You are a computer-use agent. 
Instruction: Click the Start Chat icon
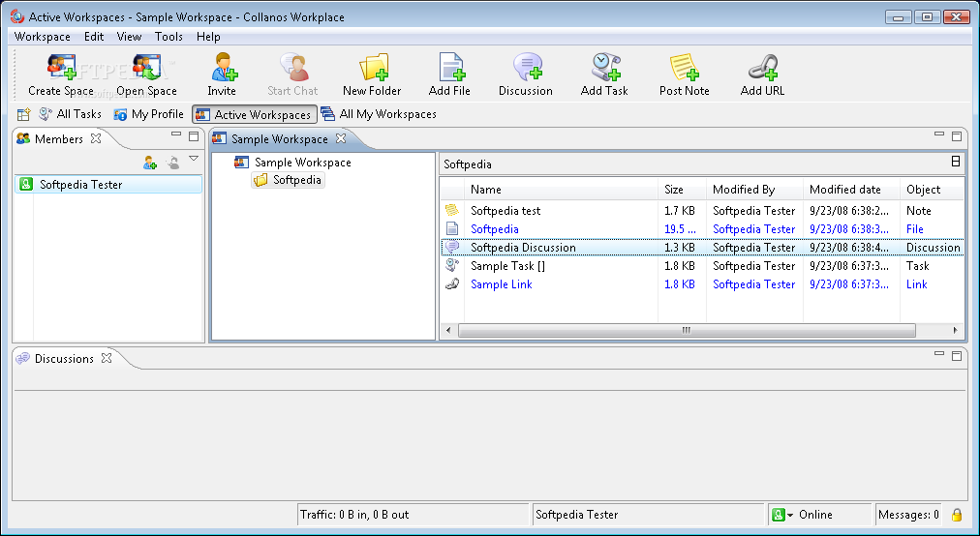pyautogui.click(x=293, y=68)
